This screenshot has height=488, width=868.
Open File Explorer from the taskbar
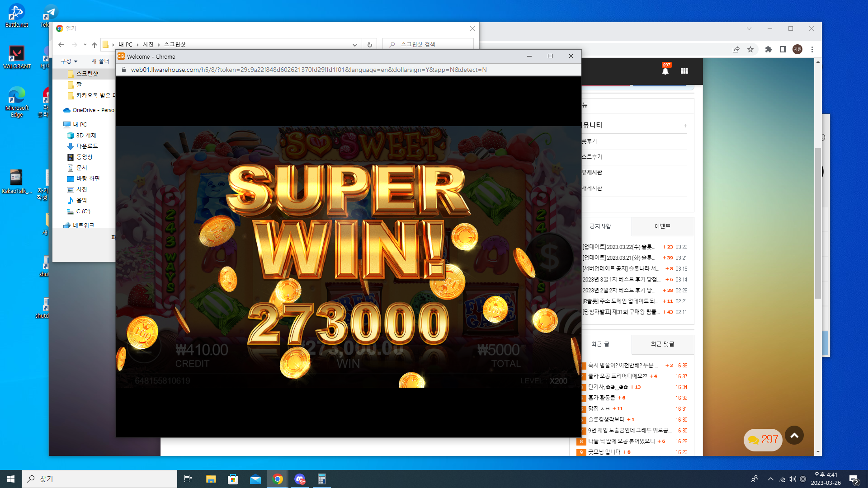click(211, 479)
